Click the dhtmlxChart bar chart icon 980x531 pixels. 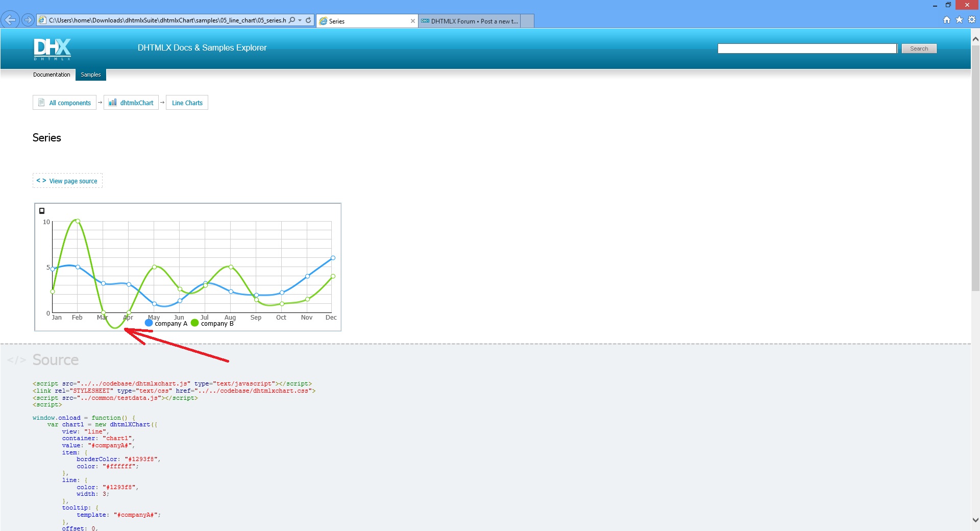112,103
